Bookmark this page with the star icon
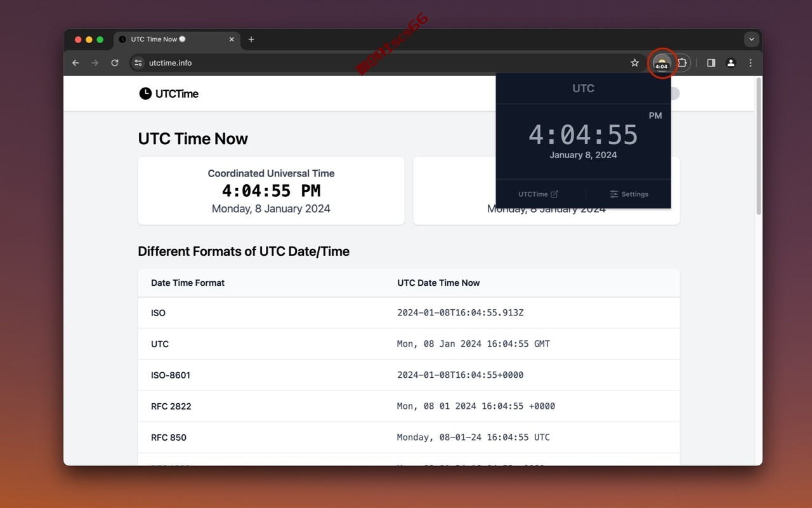 click(634, 63)
